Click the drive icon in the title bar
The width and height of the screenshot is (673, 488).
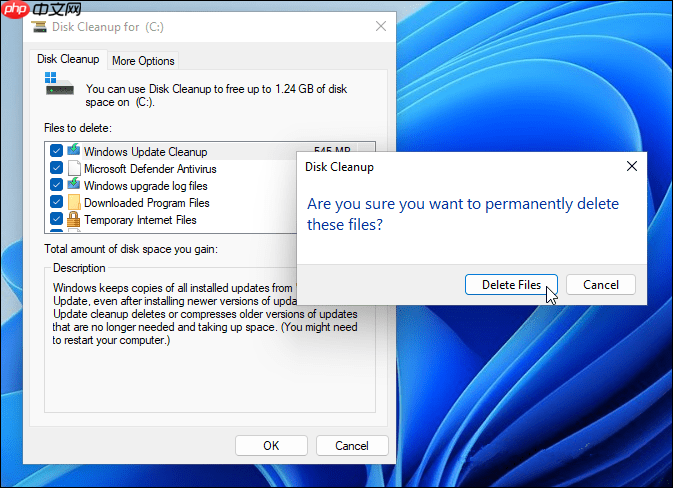39,27
